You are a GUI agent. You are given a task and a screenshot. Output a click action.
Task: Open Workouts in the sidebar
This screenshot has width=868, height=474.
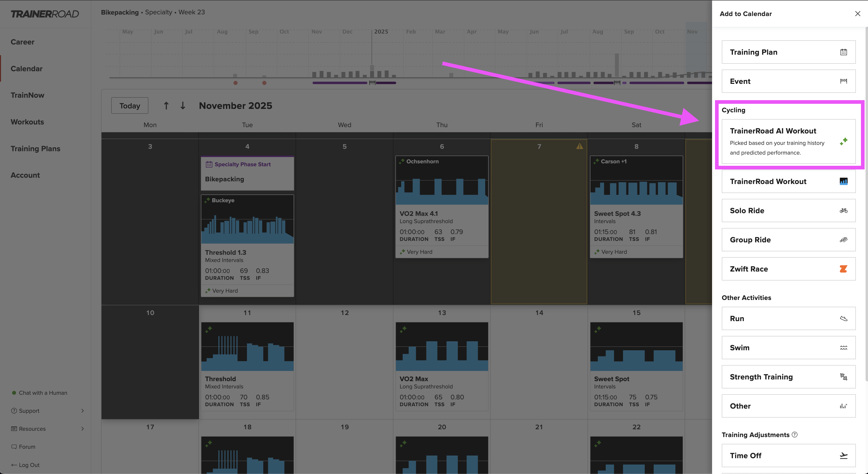[x=27, y=122]
